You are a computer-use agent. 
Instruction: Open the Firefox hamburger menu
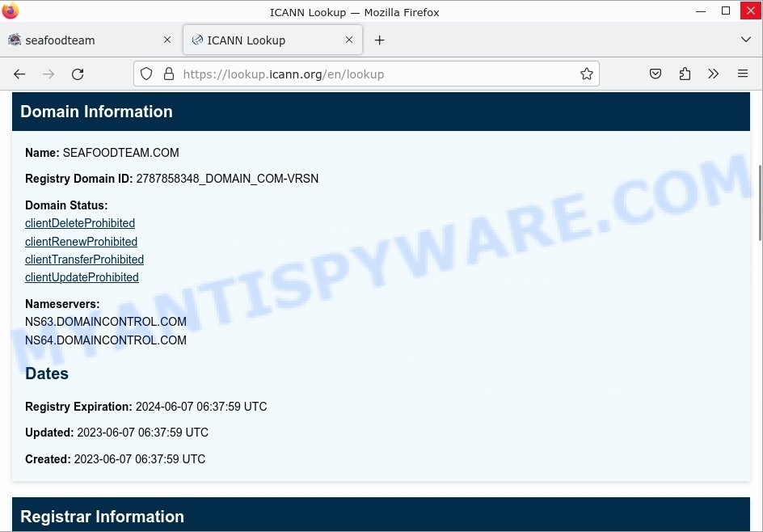point(743,74)
